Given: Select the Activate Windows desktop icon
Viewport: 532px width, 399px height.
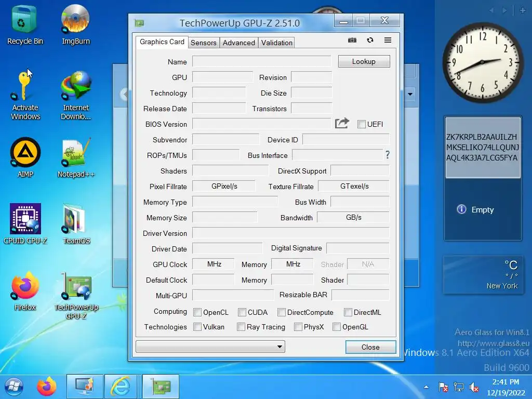Looking at the screenshot, I should pyautogui.click(x=25, y=96).
